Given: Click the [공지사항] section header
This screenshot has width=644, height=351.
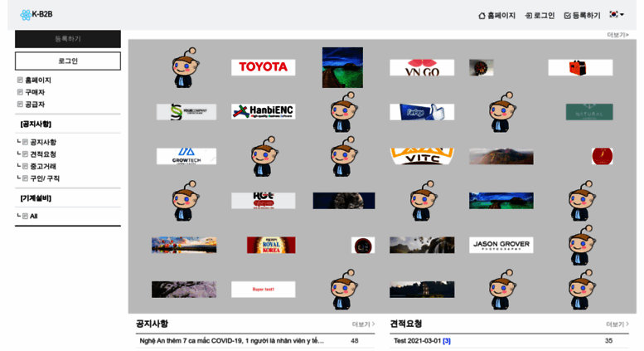Looking at the screenshot, I should coord(36,124).
